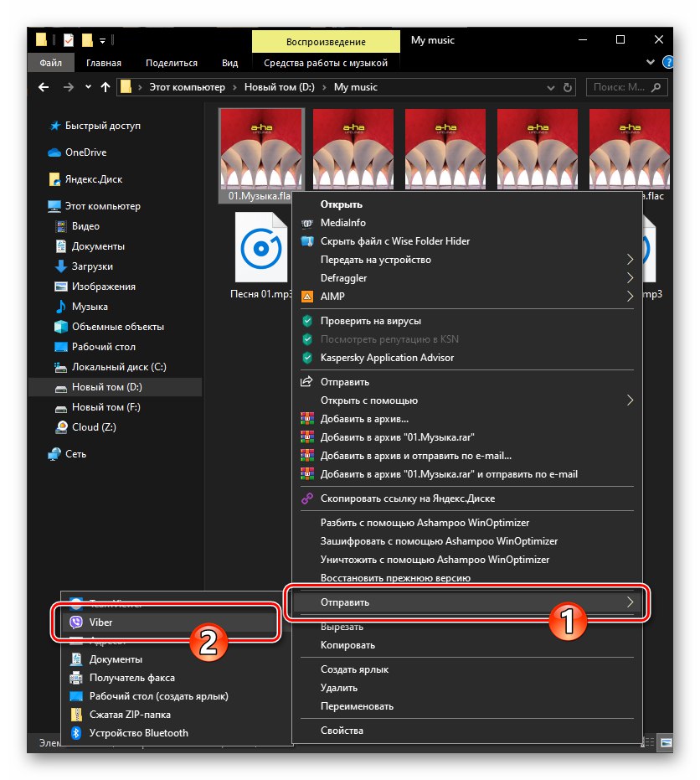Click the Сеть network icon

(54, 454)
